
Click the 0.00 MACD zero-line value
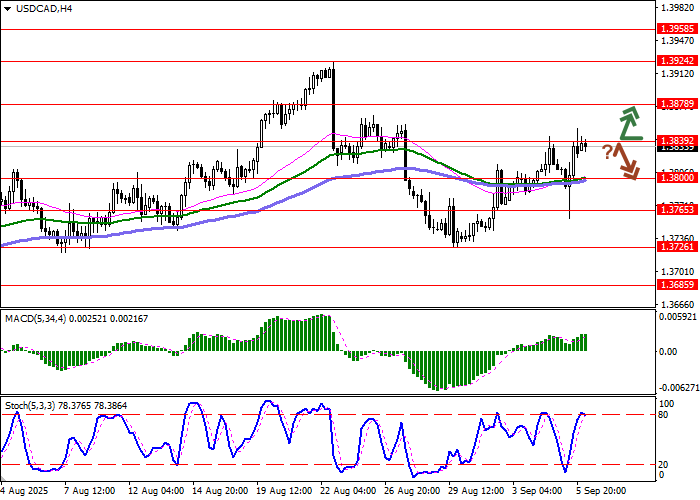tap(668, 352)
